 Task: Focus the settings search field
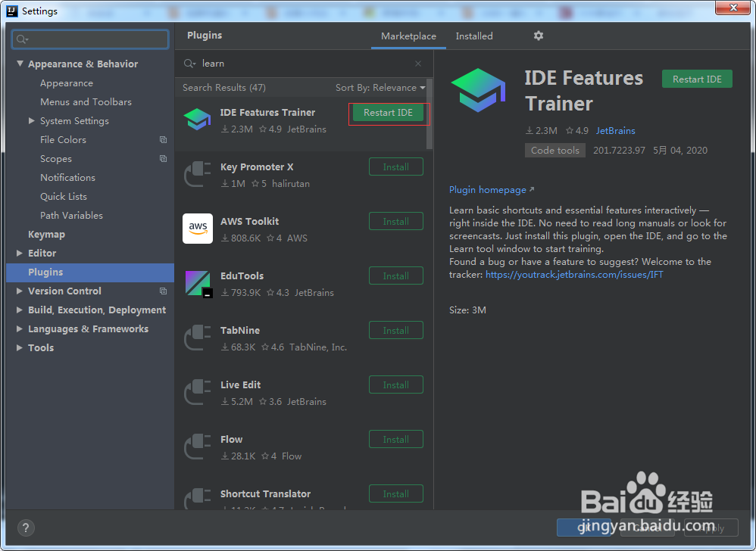(90, 39)
